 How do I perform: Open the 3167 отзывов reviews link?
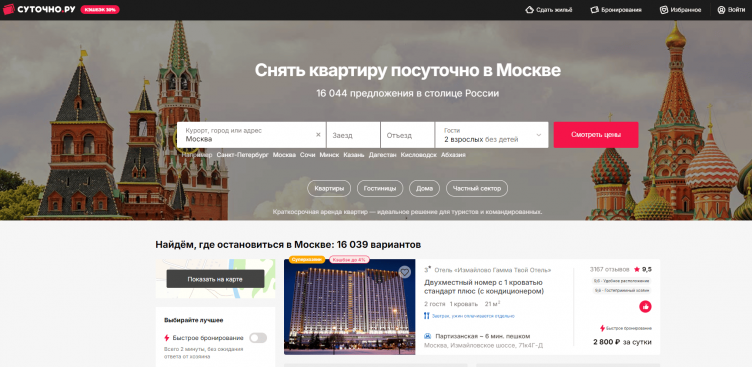pos(609,269)
